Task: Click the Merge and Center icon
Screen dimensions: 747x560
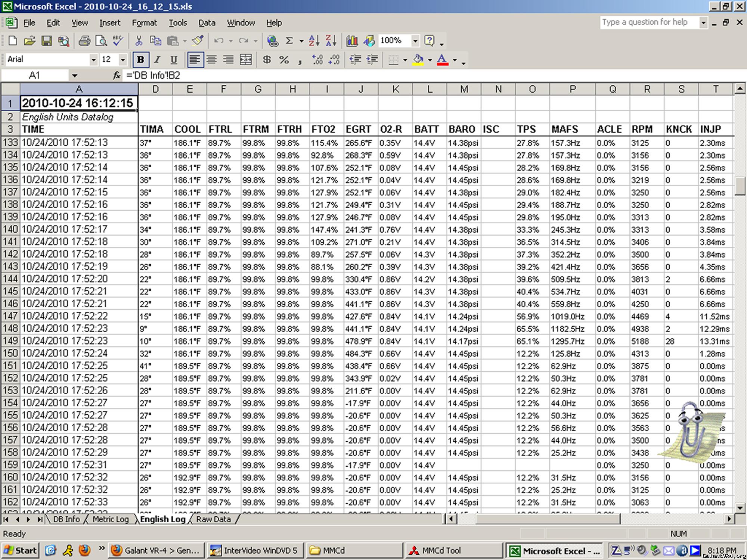Action: [245, 60]
